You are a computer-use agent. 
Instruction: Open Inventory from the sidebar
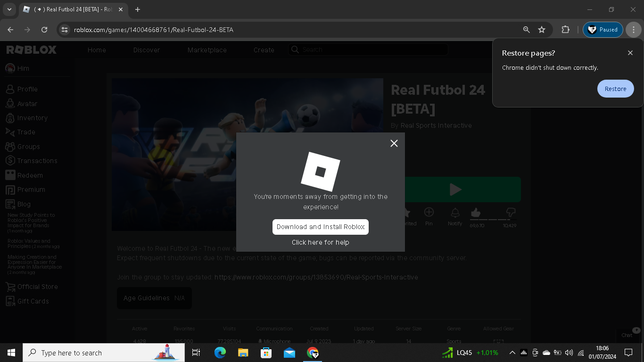pyautogui.click(x=26, y=118)
